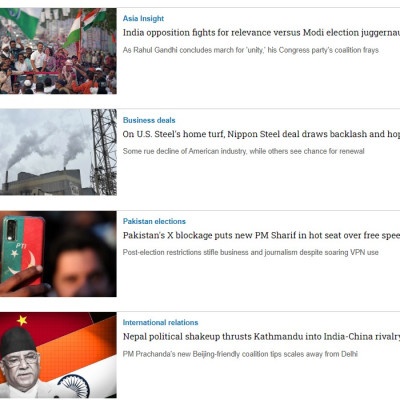This screenshot has height=400, width=400.
Task: Select the American industry decline summary
Action: tap(243, 151)
